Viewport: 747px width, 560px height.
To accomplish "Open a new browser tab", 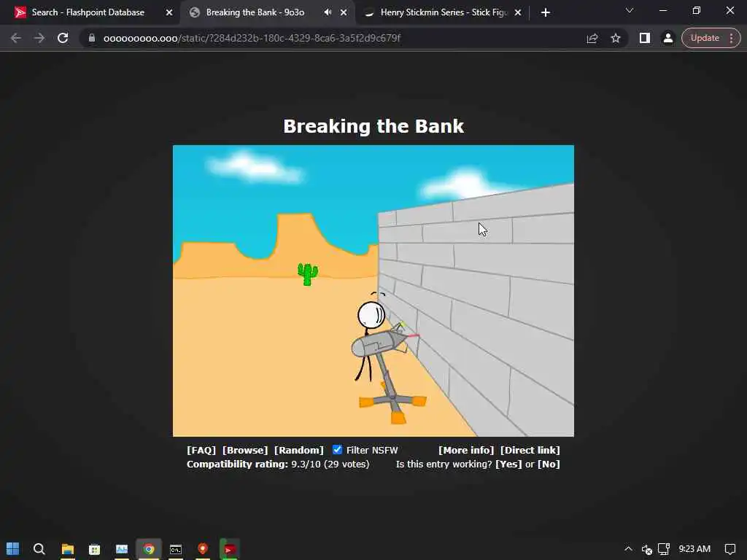I will tap(546, 13).
